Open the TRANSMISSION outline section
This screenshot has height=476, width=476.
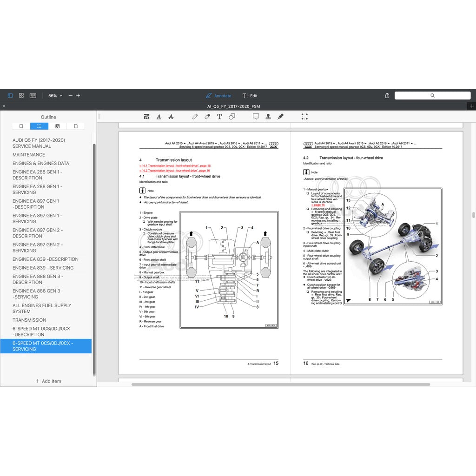click(29, 320)
